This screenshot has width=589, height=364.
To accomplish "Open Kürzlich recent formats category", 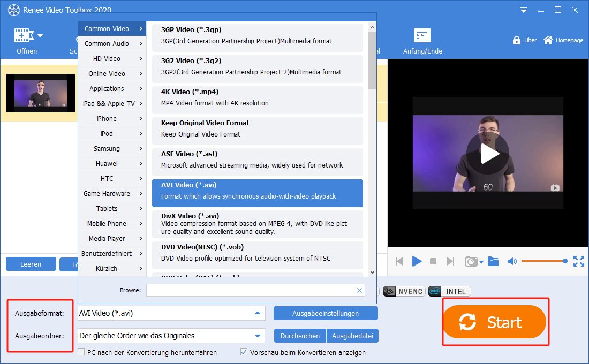I will tap(112, 269).
